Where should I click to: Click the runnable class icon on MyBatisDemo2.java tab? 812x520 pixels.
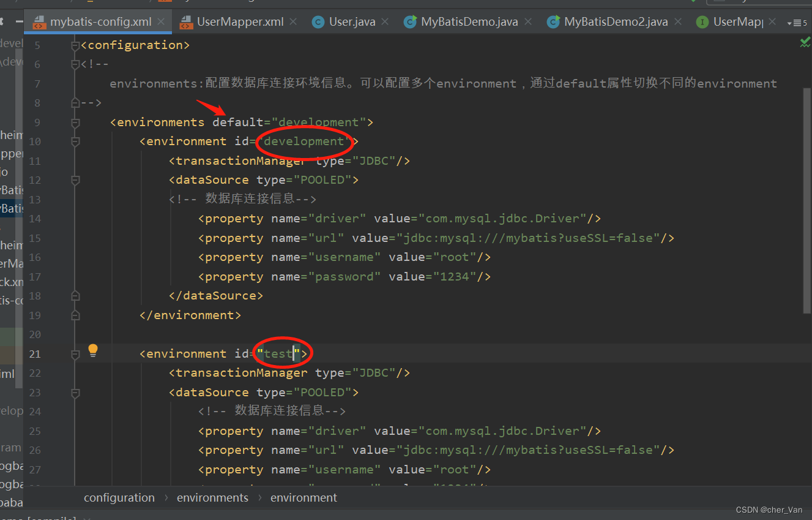point(553,23)
